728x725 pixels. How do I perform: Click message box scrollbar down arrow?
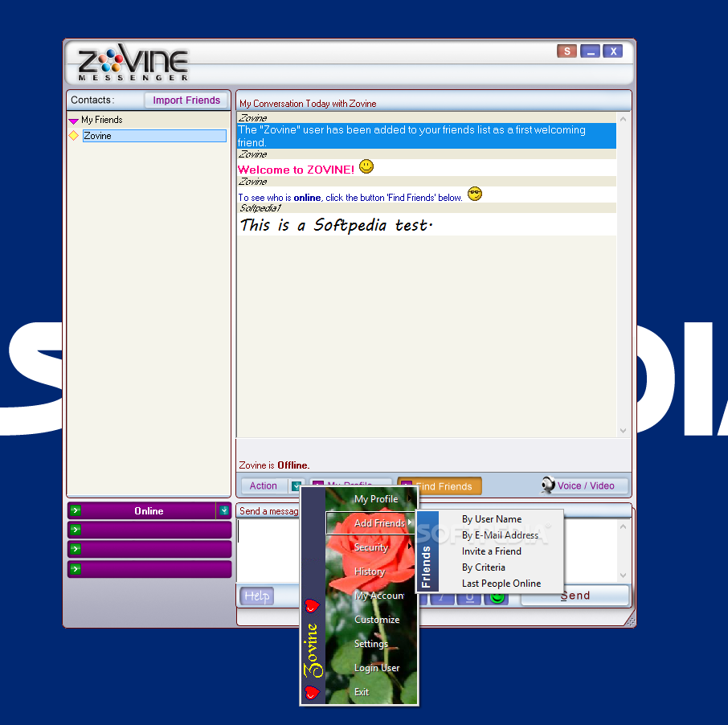coord(623,575)
